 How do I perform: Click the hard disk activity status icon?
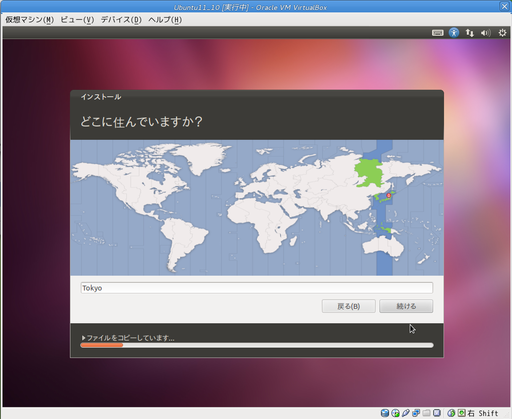coord(385,413)
